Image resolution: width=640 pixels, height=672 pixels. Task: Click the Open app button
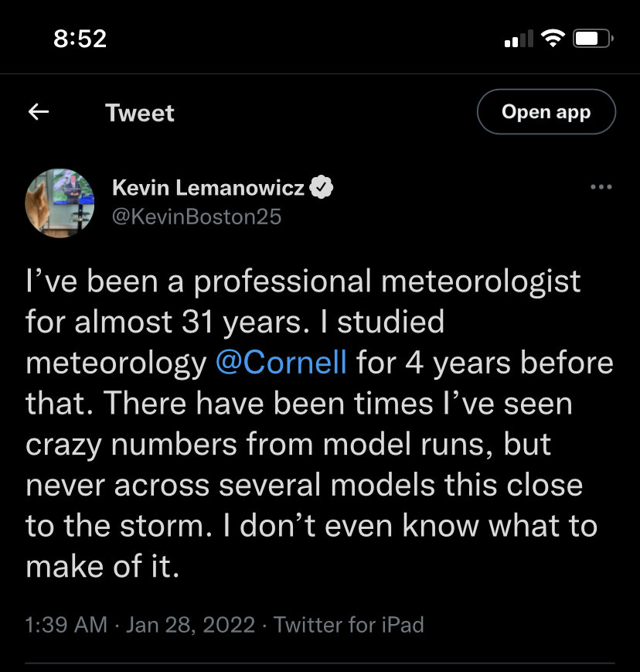(546, 112)
